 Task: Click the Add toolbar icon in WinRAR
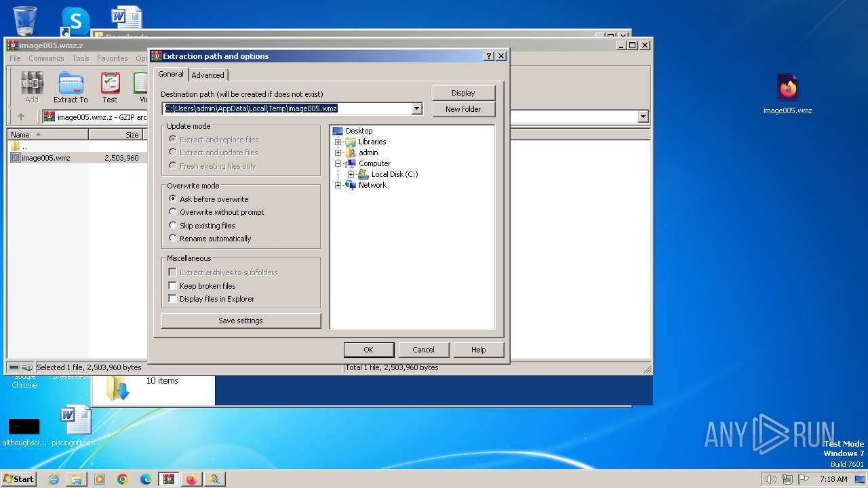tap(32, 87)
